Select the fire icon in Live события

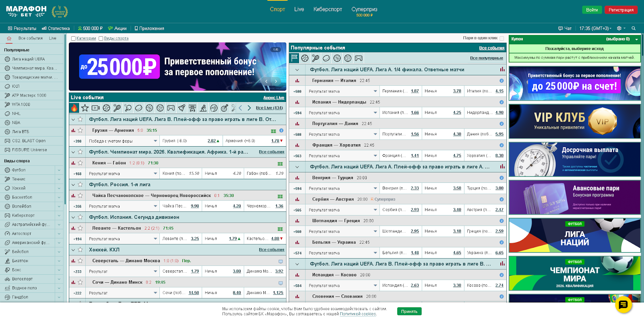pos(74,108)
